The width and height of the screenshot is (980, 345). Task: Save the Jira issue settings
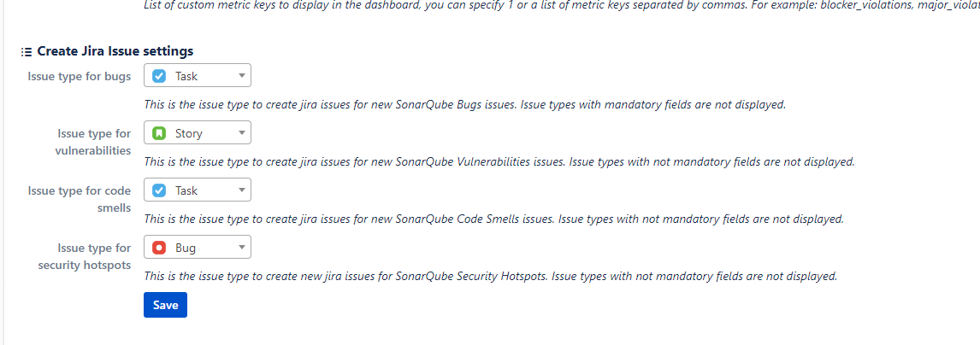pos(166,305)
